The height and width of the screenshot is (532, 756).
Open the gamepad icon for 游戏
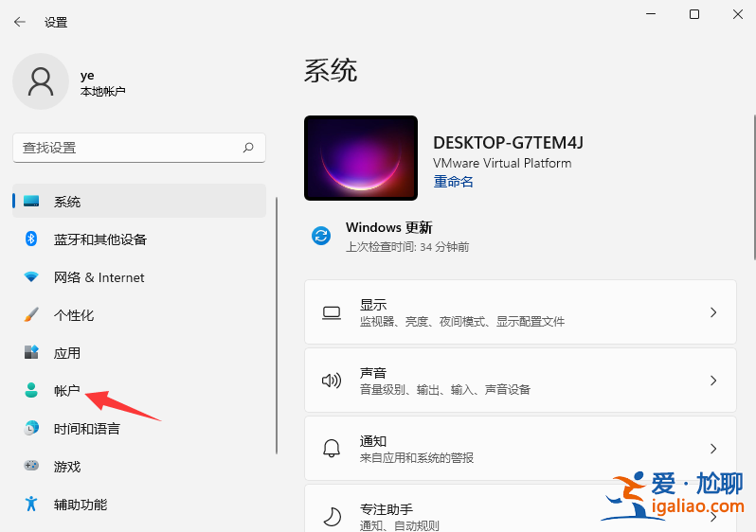tap(31, 466)
